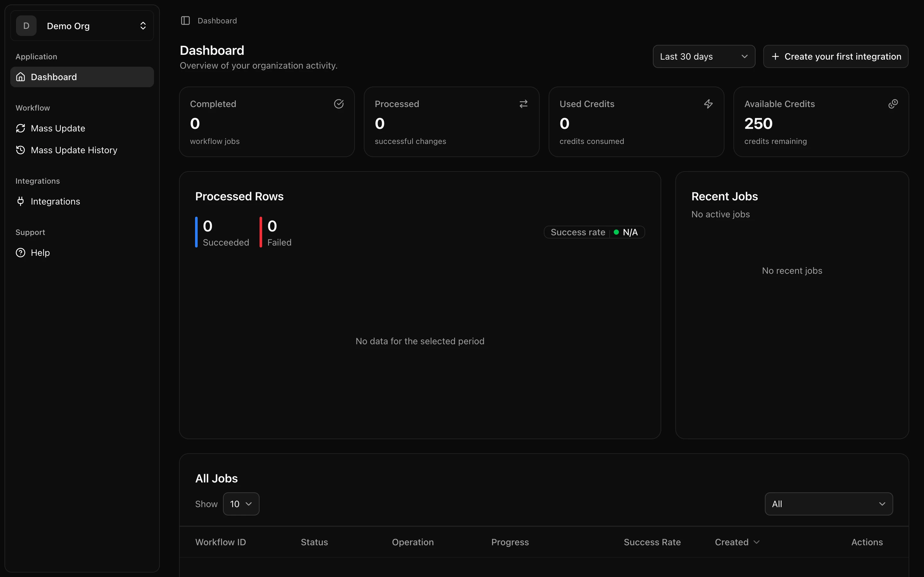Screen dimensions: 924x577
Task: Toggle the sidebar panel icon near Dashboard breadcrumb
Action: coord(186,21)
